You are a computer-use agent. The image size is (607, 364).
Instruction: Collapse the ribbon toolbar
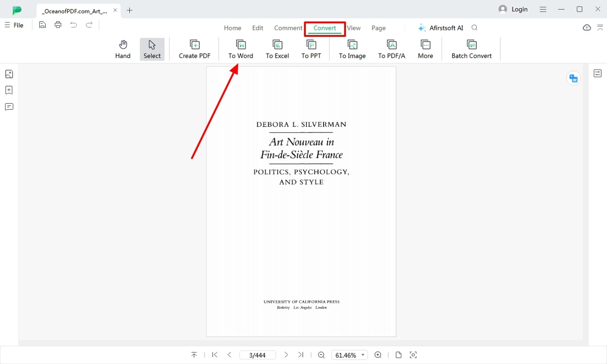600,28
